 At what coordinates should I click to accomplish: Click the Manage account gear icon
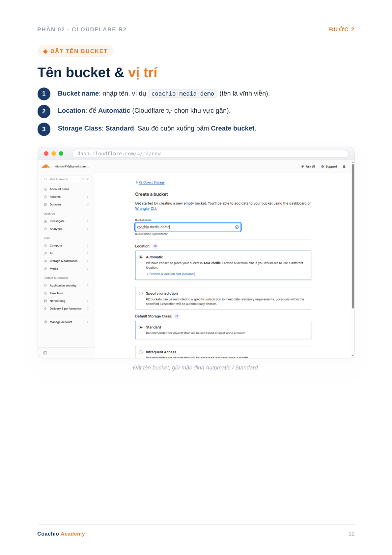click(x=45, y=322)
